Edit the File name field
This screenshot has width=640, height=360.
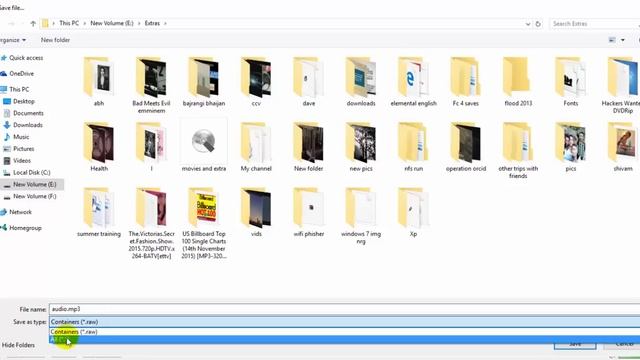click(x=344, y=309)
